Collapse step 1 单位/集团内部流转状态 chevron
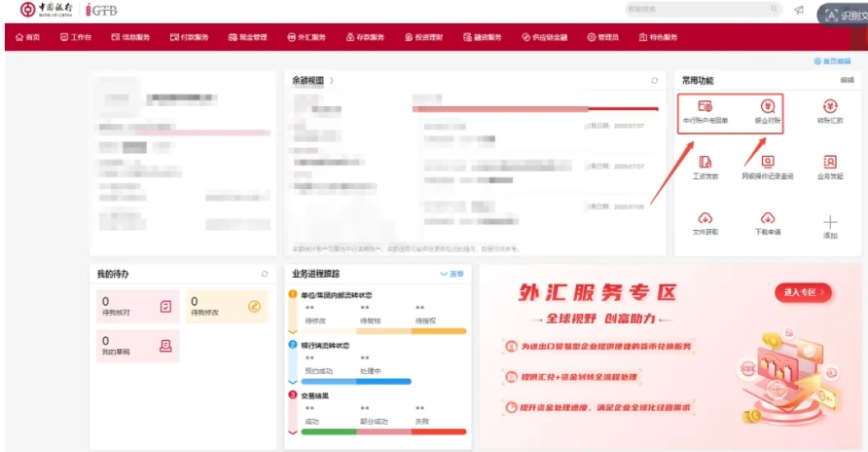This screenshot has height=452, width=868. (x=293, y=332)
